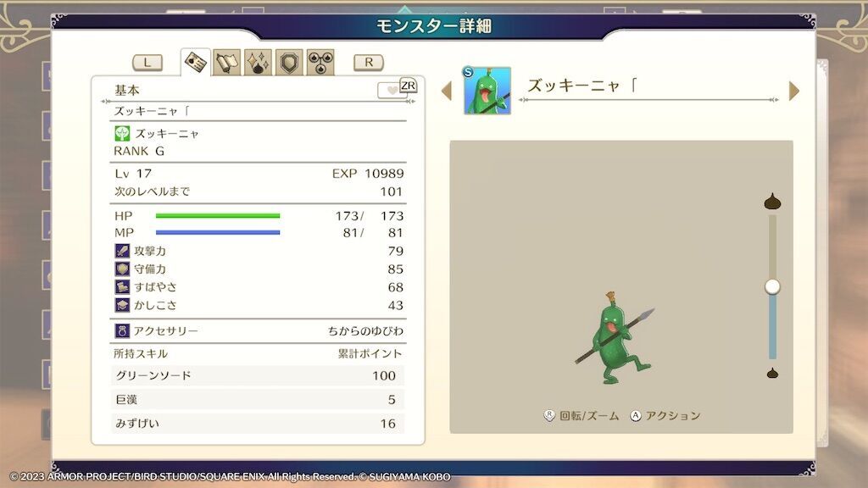Go to next monster with right arrow

point(793,91)
